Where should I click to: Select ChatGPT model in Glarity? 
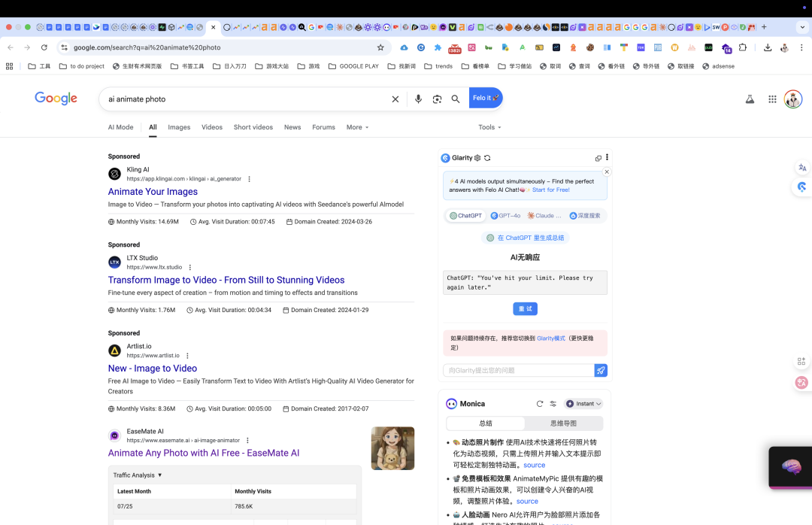click(465, 216)
